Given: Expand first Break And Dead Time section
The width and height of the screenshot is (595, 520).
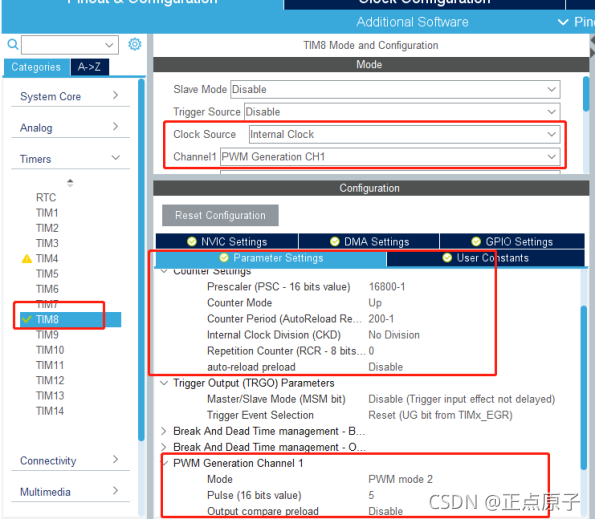Looking at the screenshot, I should pos(164,431).
